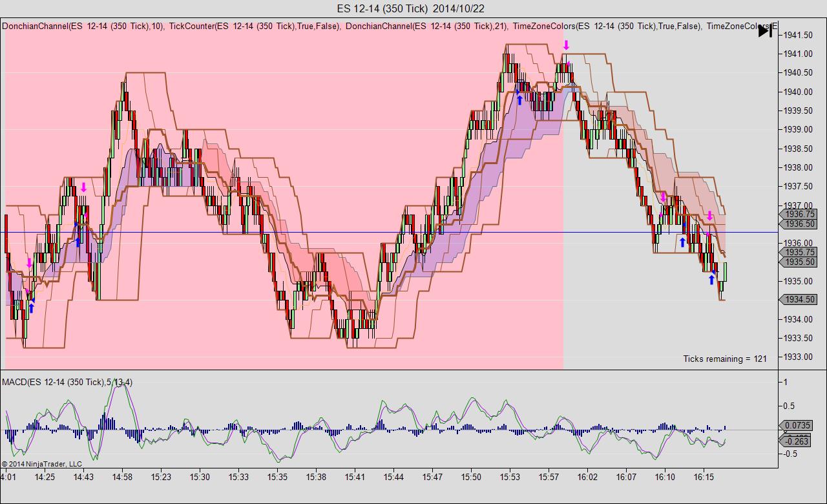This screenshot has height=504, width=827.
Task: Select the horizontal blue line on the price chart
Action: [390, 232]
